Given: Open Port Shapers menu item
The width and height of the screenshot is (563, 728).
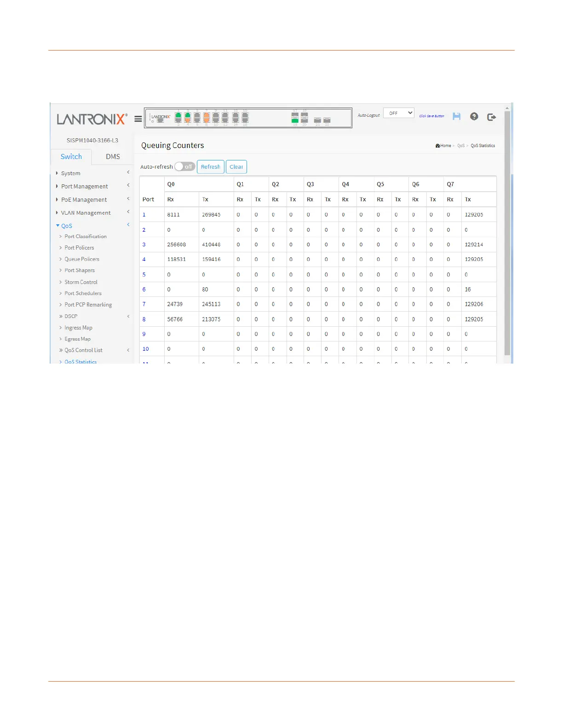Looking at the screenshot, I should [x=80, y=271].
